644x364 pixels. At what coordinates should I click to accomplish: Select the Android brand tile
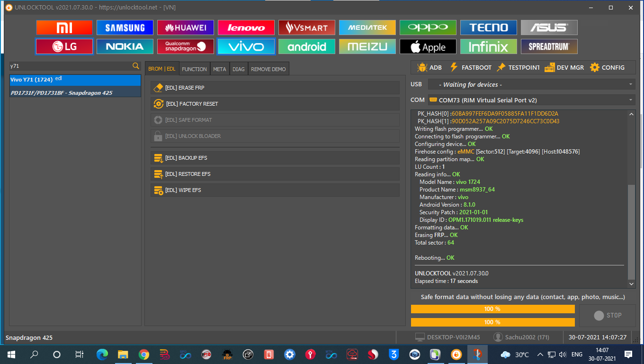pos(307,46)
